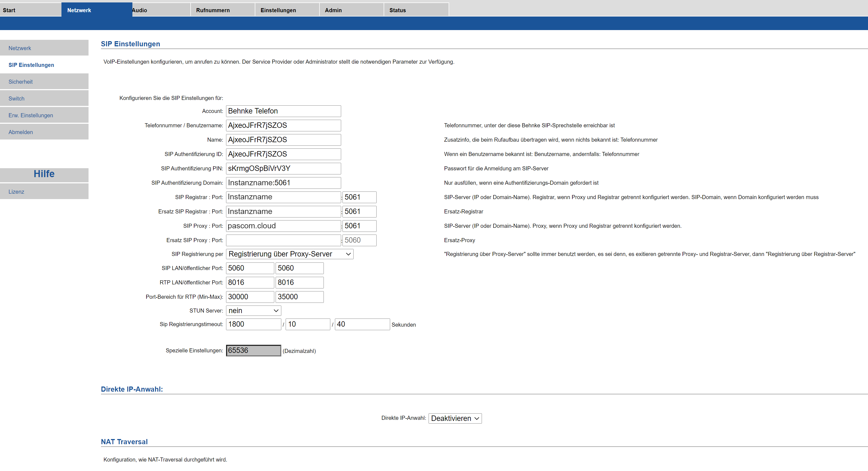Click the Ersatz-Proxy help text

[x=460, y=240]
